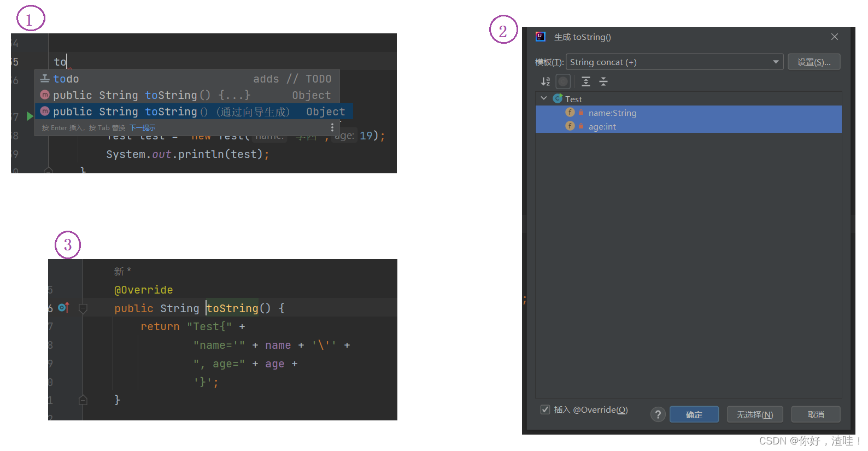Click sort alphabetically icon in toString dialog
The height and width of the screenshot is (451, 868).
(x=546, y=81)
